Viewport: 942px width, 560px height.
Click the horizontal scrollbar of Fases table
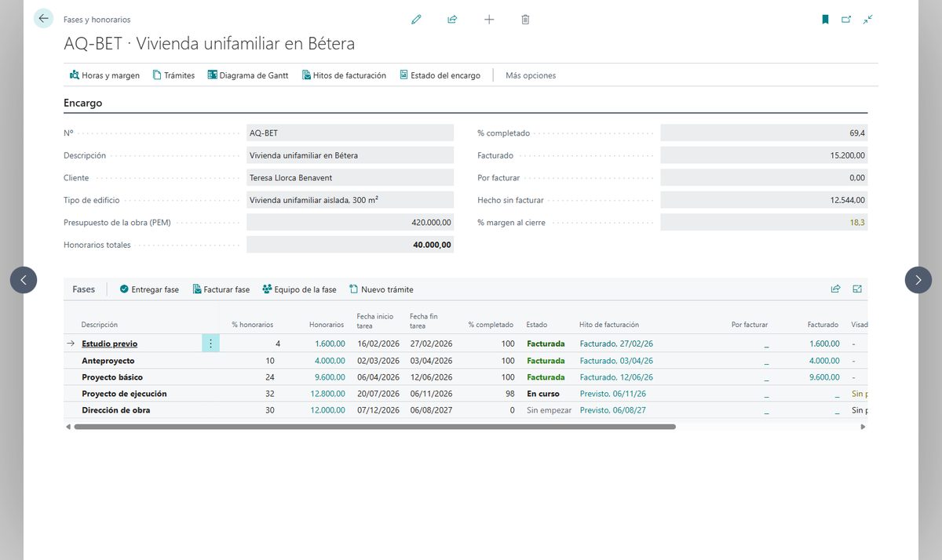374,427
